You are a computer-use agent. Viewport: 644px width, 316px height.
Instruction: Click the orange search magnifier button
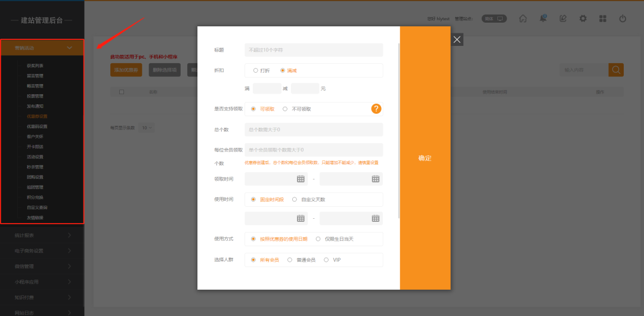click(616, 70)
